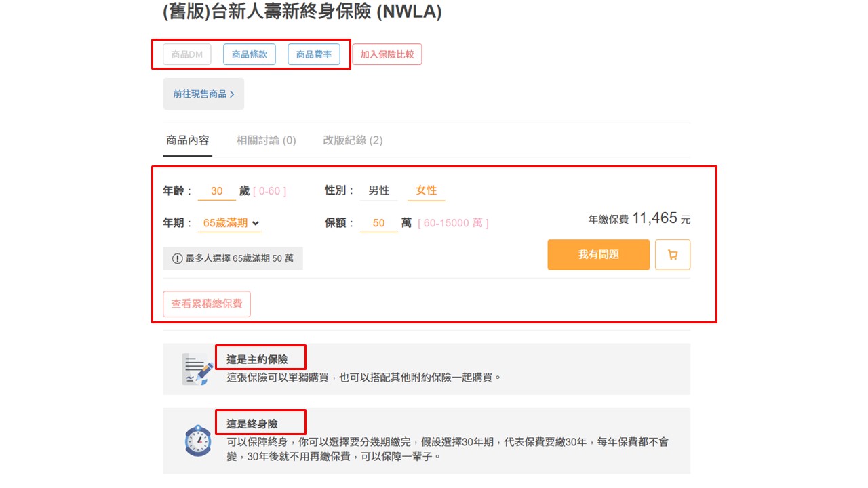
Task: Click the shopping cart icon button
Action: click(673, 255)
